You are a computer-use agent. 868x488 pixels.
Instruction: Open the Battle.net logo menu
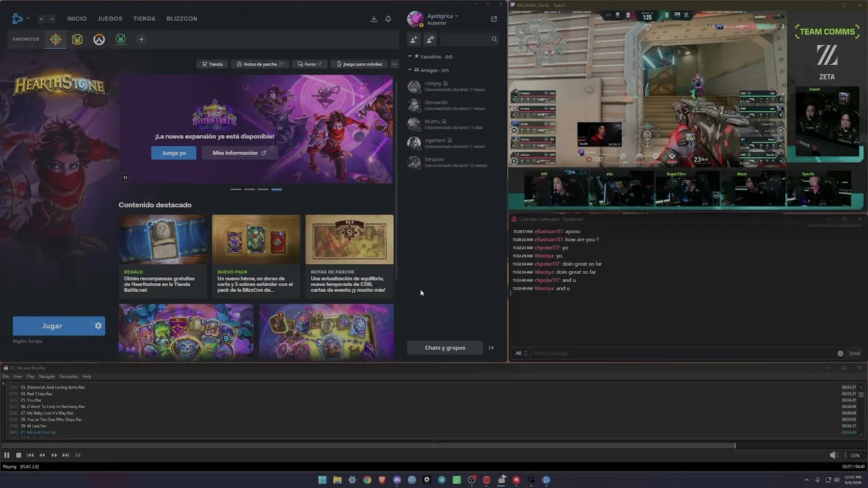[20, 18]
